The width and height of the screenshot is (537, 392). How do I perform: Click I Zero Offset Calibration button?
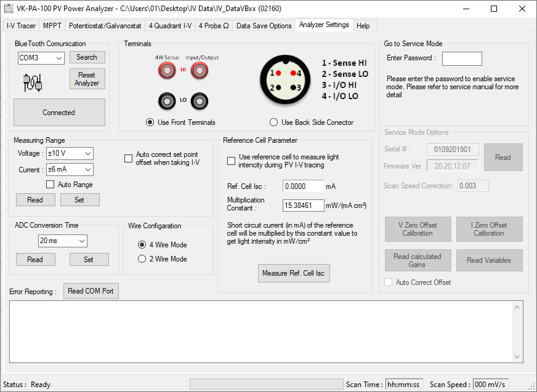coord(490,229)
